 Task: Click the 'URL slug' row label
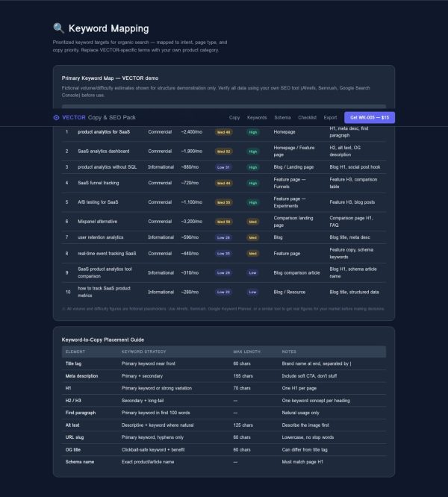click(x=75, y=437)
